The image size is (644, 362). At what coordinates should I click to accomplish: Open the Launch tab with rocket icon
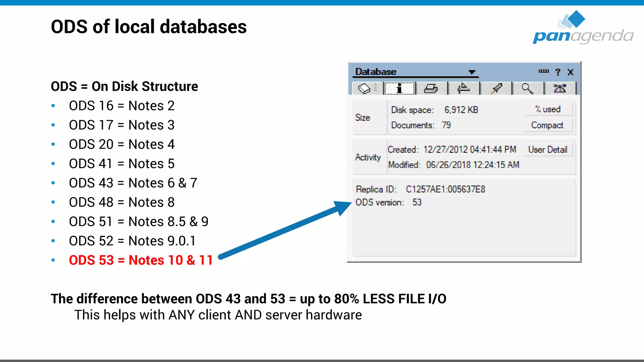496,88
